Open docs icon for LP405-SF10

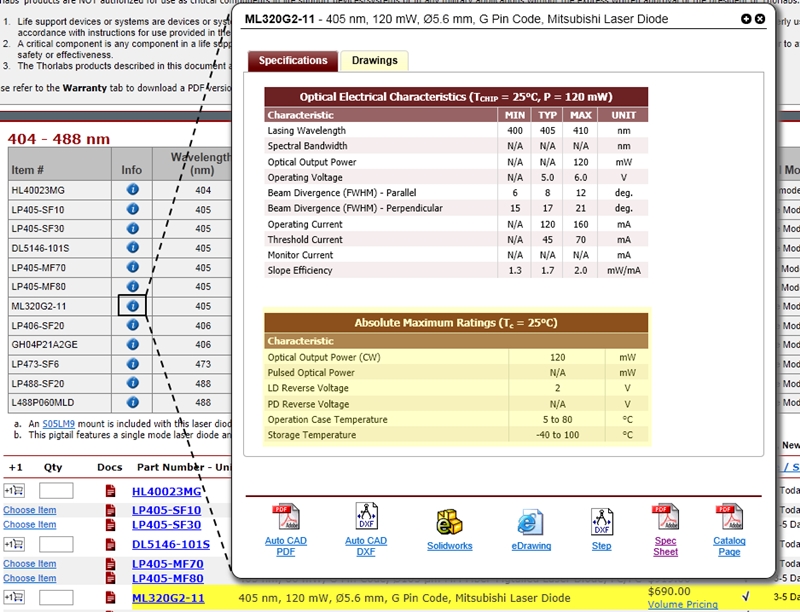point(110,510)
